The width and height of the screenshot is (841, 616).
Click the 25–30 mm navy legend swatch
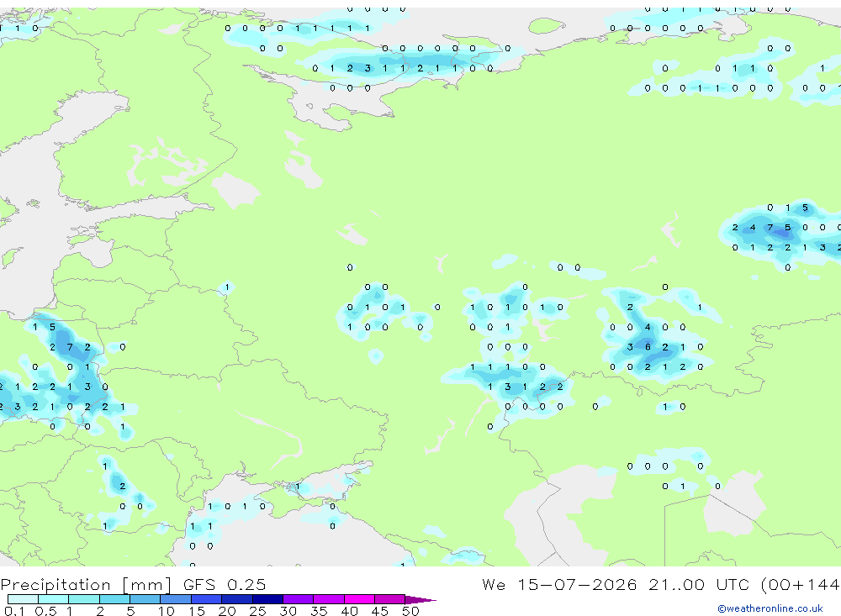click(x=267, y=599)
